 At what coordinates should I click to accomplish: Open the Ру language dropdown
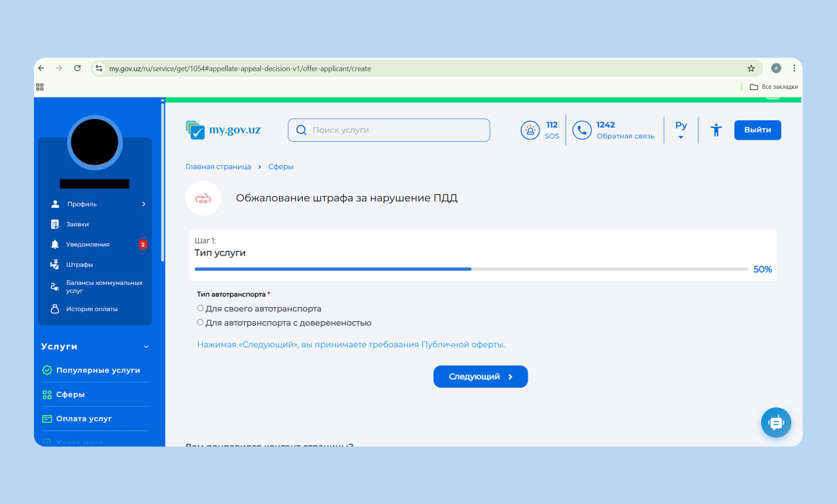tap(681, 129)
